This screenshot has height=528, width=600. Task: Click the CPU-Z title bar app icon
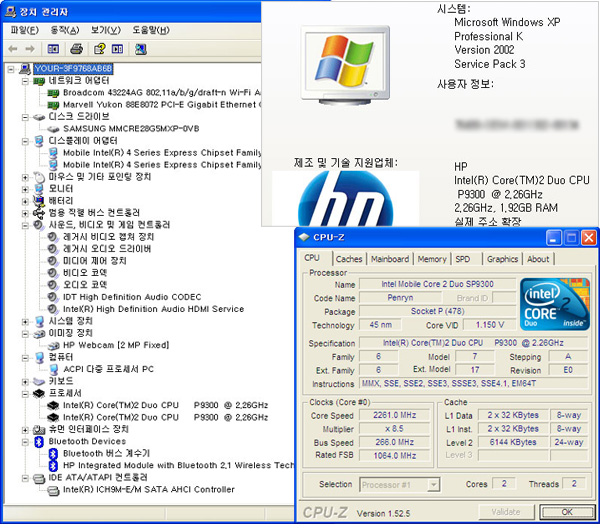point(304,237)
